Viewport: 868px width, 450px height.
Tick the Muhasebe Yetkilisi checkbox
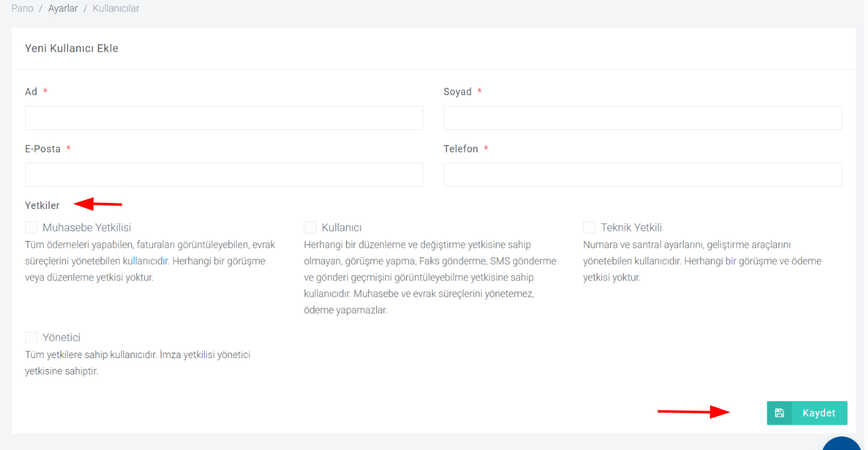coord(31,227)
